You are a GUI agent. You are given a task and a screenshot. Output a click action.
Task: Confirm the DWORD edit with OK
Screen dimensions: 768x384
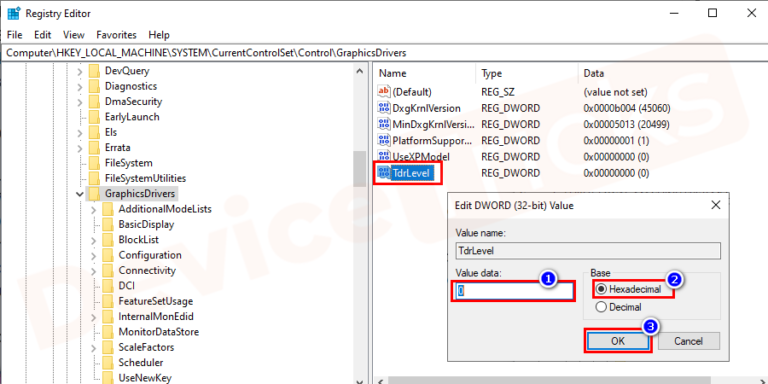click(x=618, y=341)
